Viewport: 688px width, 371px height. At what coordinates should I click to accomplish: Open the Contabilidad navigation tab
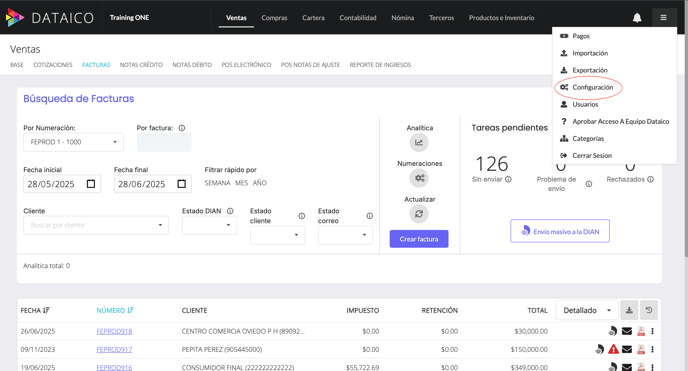click(358, 18)
